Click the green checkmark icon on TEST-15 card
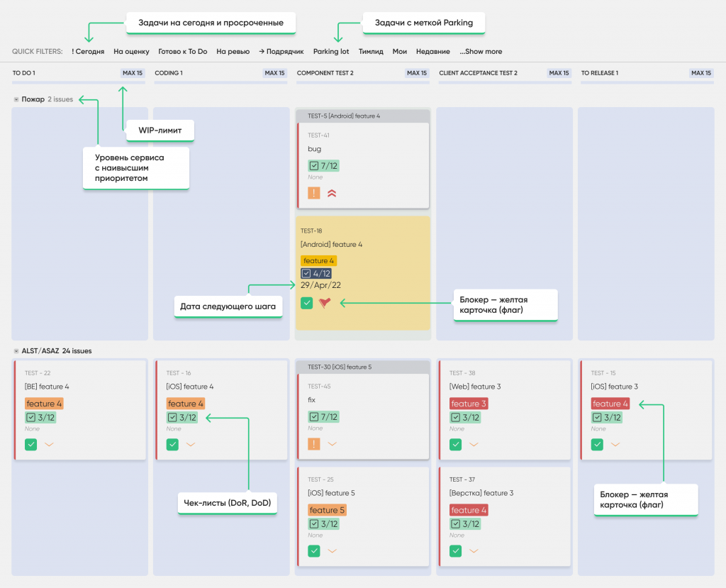 tap(598, 445)
